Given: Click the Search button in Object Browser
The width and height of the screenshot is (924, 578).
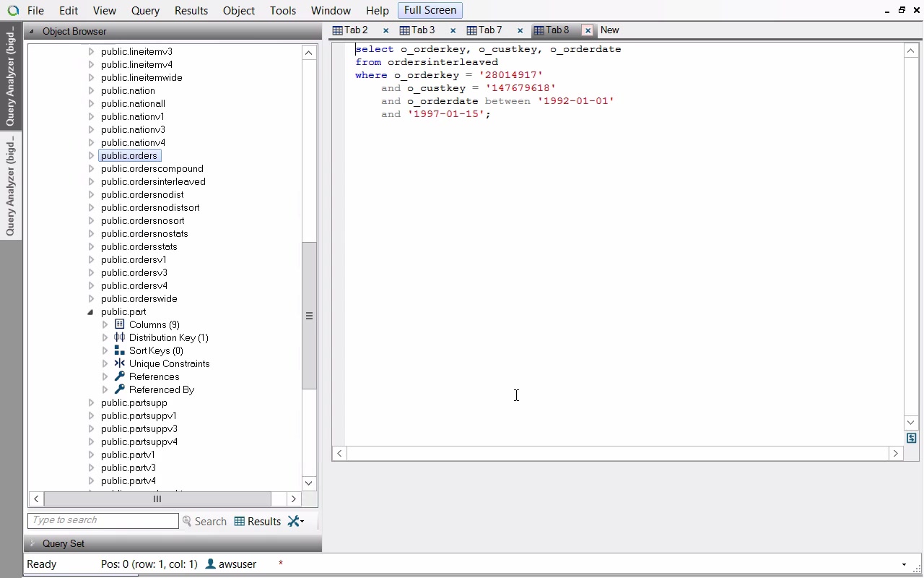Looking at the screenshot, I should [x=204, y=521].
